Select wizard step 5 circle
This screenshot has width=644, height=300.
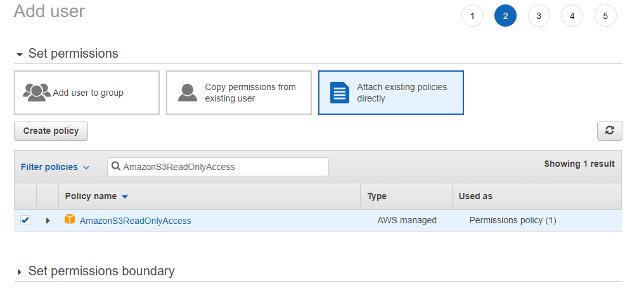coord(605,16)
